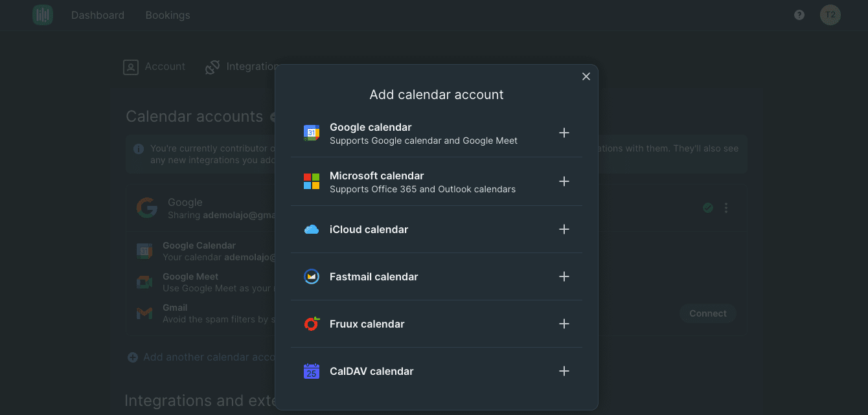The image size is (868, 415).
Task: Open Google account three-dot options menu
Action: click(726, 208)
